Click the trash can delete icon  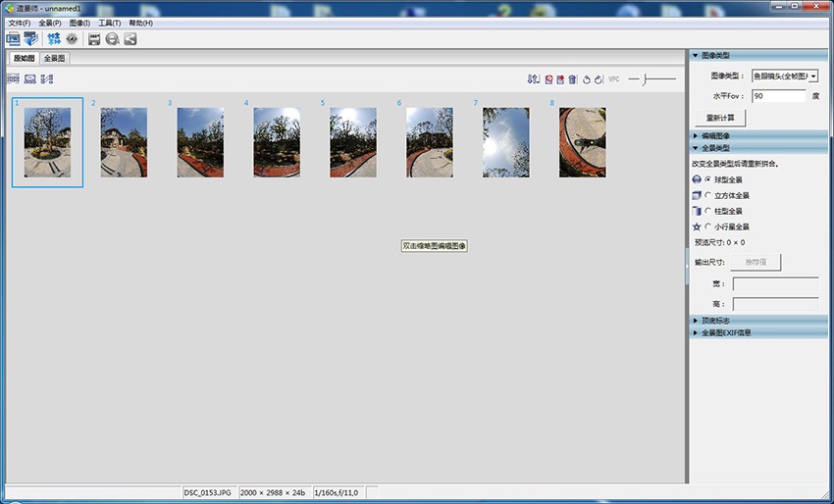coord(572,78)
